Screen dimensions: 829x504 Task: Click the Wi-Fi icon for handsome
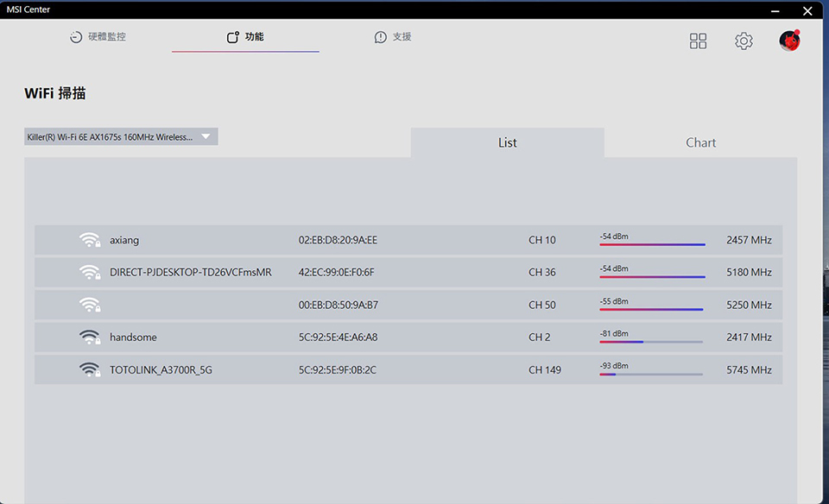pos(90,337)
